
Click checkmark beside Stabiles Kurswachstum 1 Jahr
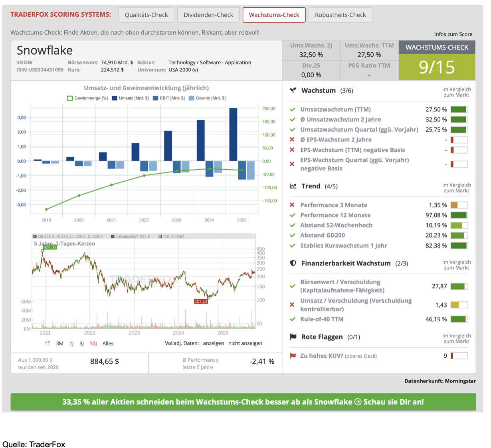tap(293, 246)
